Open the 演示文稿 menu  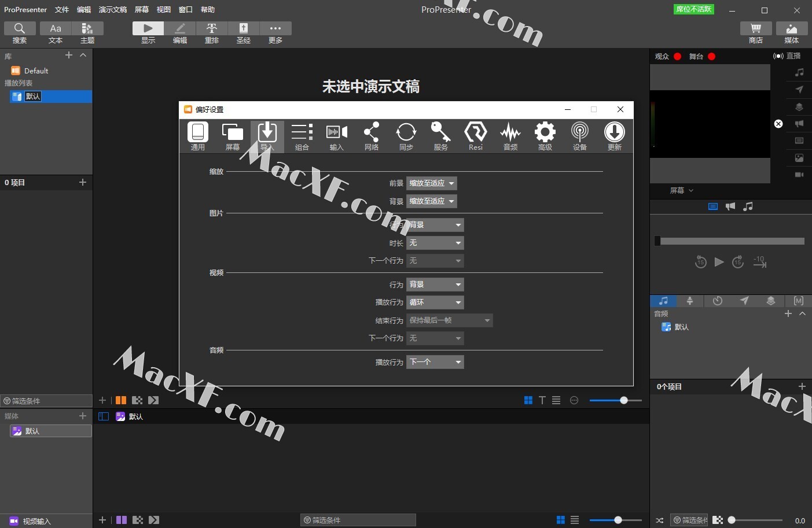click(113, 10)
